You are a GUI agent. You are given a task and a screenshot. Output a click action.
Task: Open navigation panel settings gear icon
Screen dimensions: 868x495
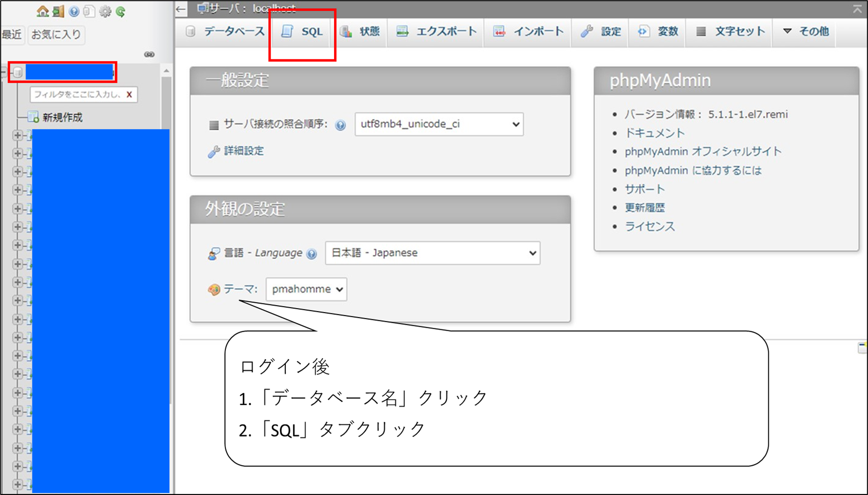coord(105,11)
